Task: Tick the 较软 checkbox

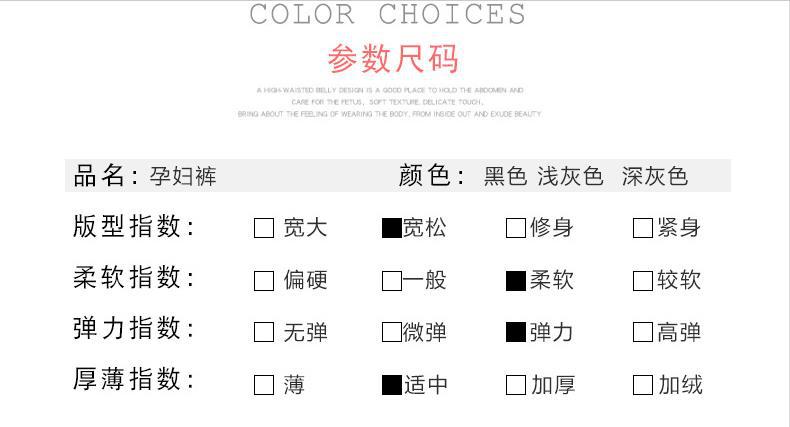Action: (643, 281)
